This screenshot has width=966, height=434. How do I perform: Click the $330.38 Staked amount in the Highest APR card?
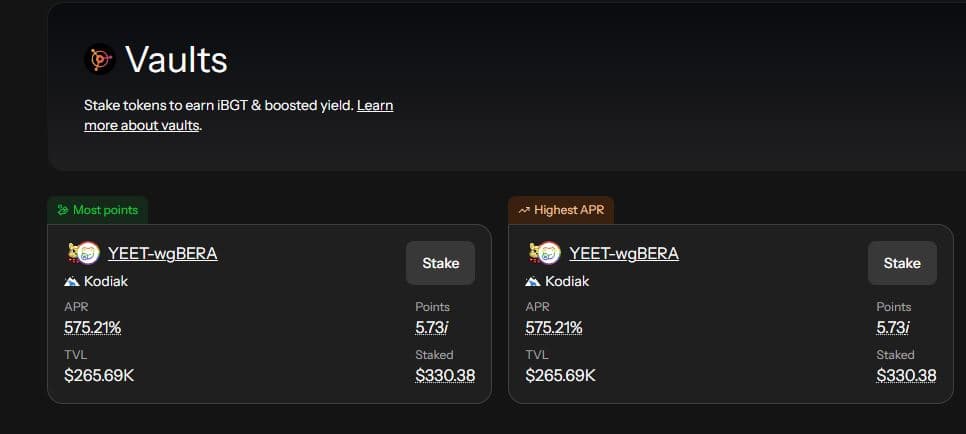coord(906,376)
